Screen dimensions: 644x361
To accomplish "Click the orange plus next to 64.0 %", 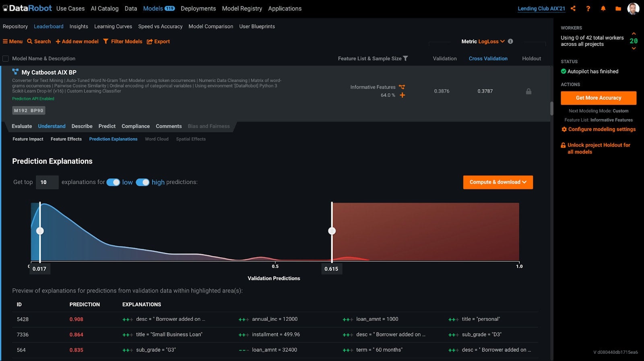I will [402, 95].
